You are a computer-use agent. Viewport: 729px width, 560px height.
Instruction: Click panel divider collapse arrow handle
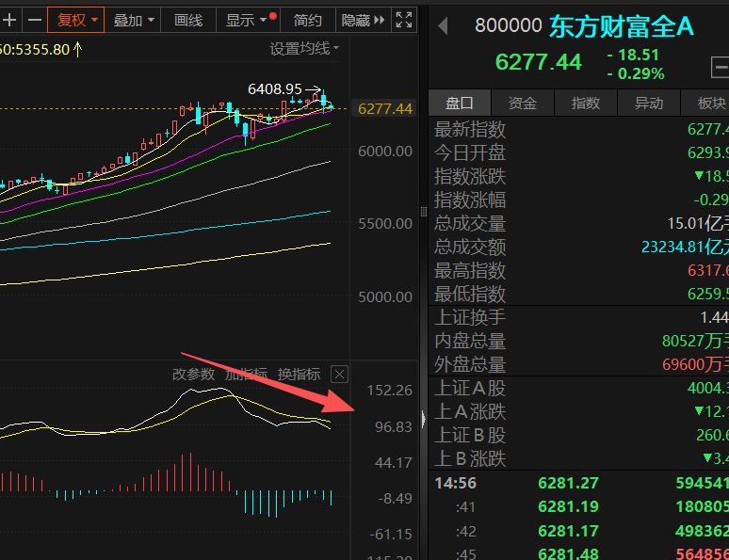coord(424,419)
